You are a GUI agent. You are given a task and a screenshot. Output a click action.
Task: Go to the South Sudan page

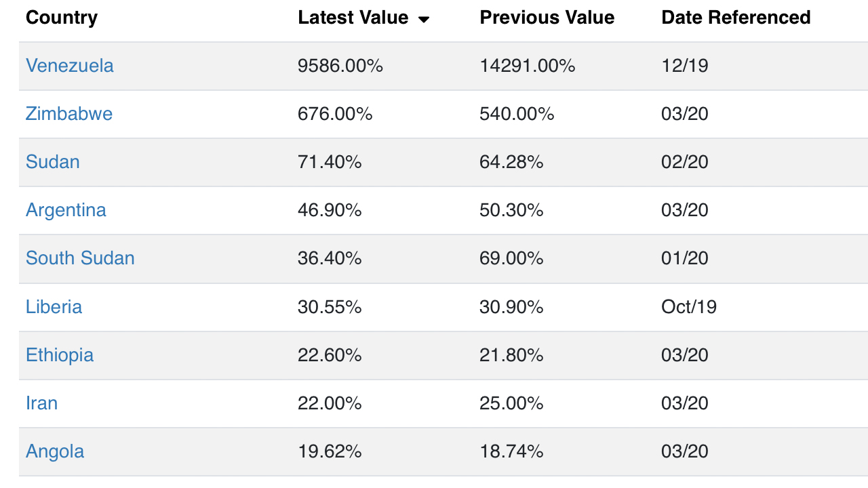pyautogui.click(x=80, y=258)
